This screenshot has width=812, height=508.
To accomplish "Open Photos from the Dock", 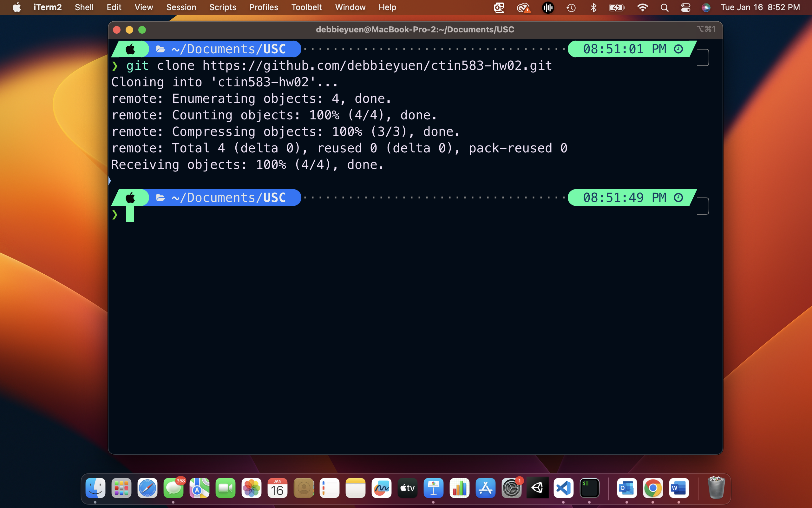I will pos(251,488).
